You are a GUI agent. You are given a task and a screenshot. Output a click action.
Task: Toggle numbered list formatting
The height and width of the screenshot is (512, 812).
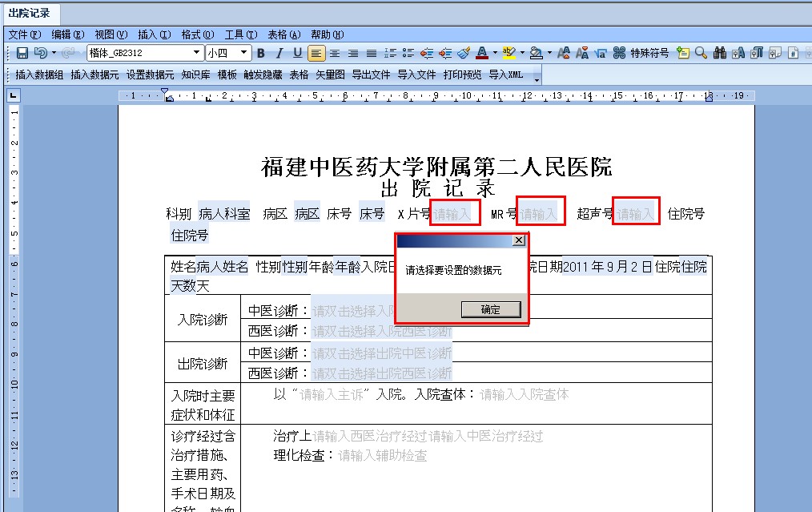click(390, 53)
